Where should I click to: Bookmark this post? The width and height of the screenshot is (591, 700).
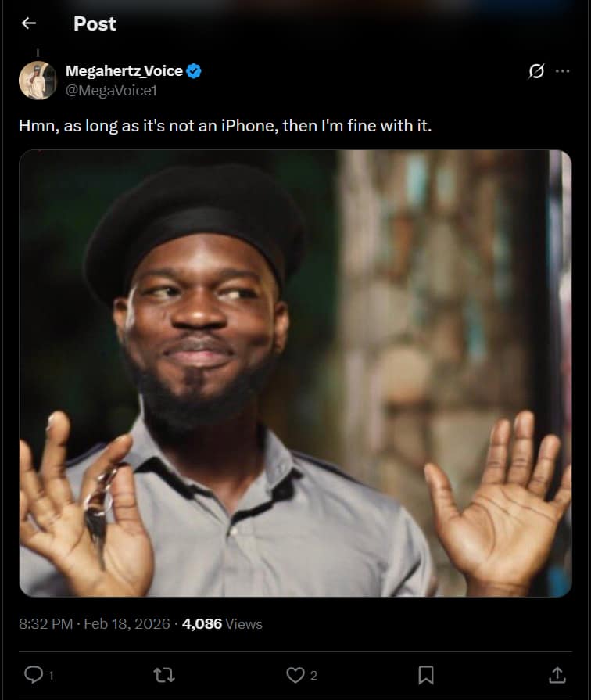coord(426,674)
